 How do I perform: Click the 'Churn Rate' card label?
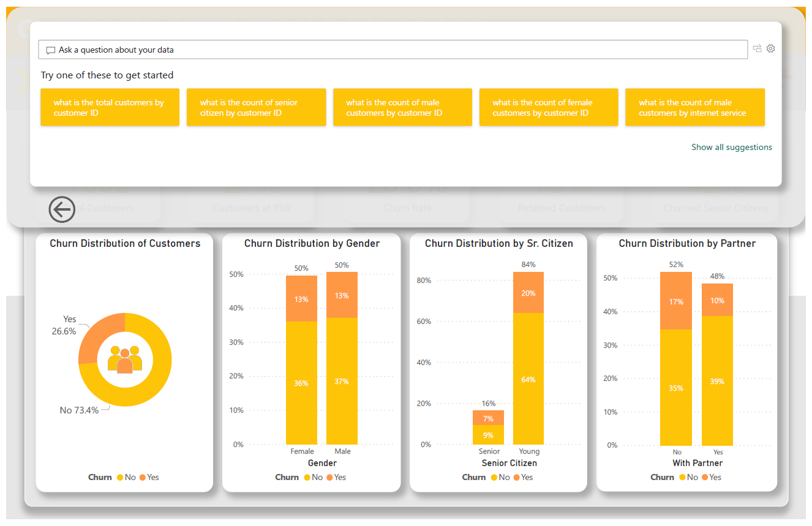407,208
